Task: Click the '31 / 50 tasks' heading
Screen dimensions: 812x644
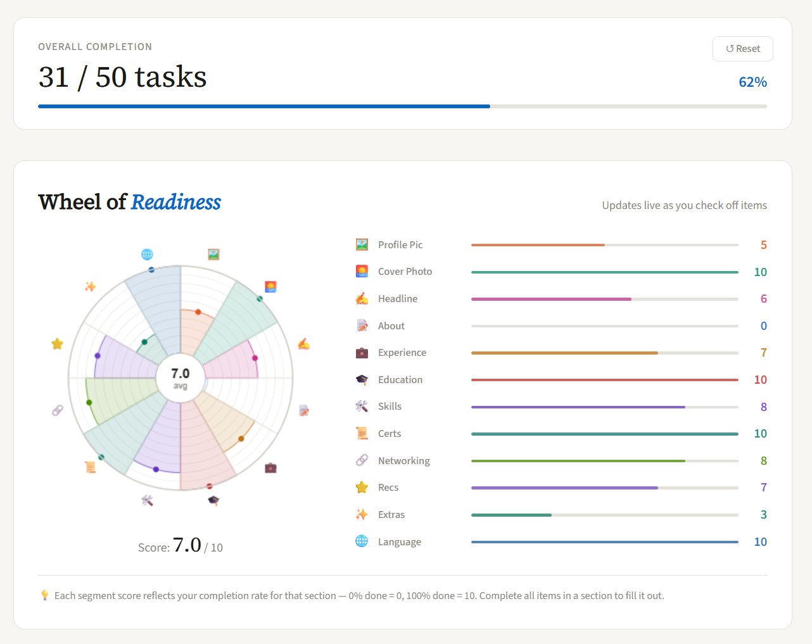Action: [x=122, y=77]
